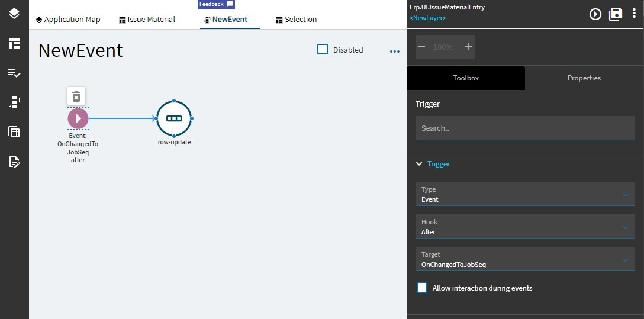Click the preview play icon in header
The width and height of the screenshot is (644, 319).
595,14
